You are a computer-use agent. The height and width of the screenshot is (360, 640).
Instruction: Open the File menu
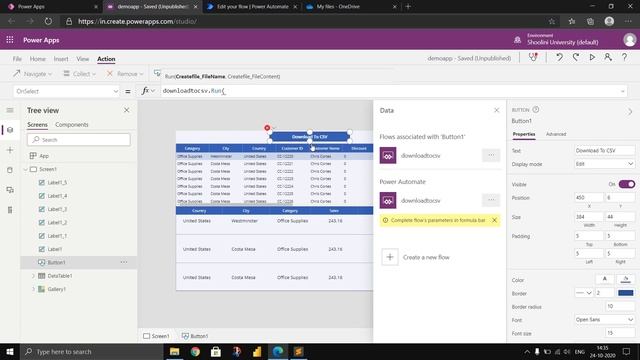[17, 59]
